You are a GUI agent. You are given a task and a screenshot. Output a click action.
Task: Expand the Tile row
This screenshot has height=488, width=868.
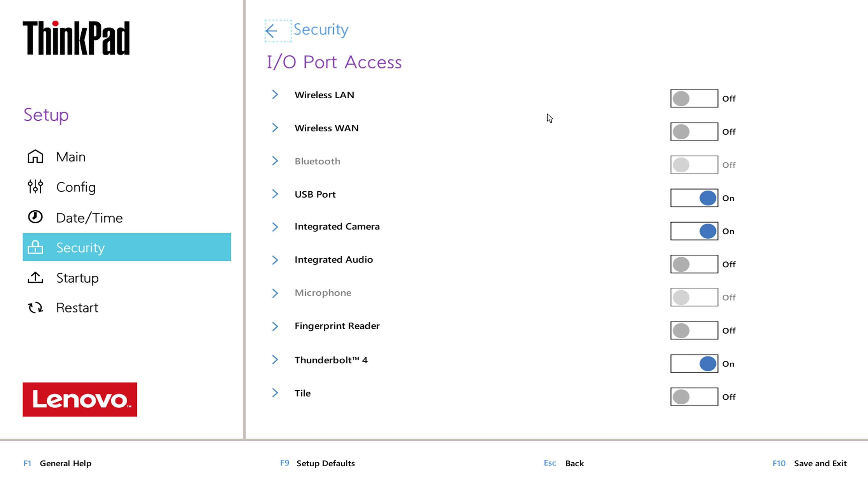[x=275, y=393]
